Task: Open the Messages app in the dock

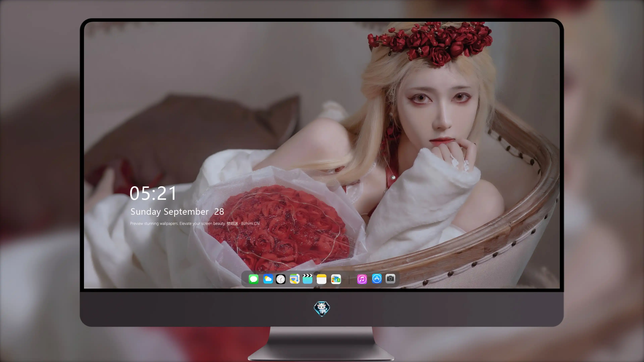Action: click(x=254, y=279)
